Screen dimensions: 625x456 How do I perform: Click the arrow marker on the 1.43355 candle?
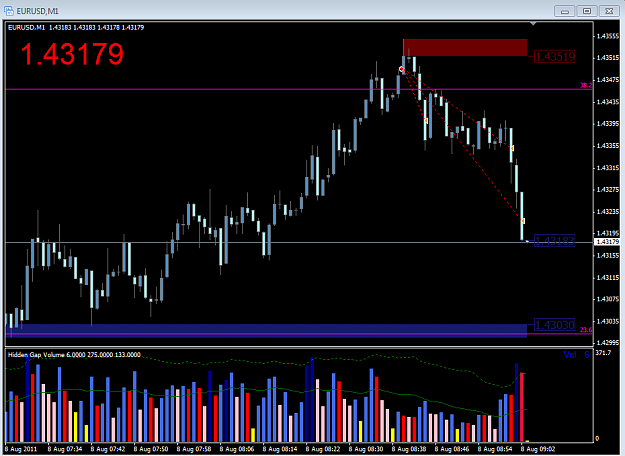coord(512,148)
